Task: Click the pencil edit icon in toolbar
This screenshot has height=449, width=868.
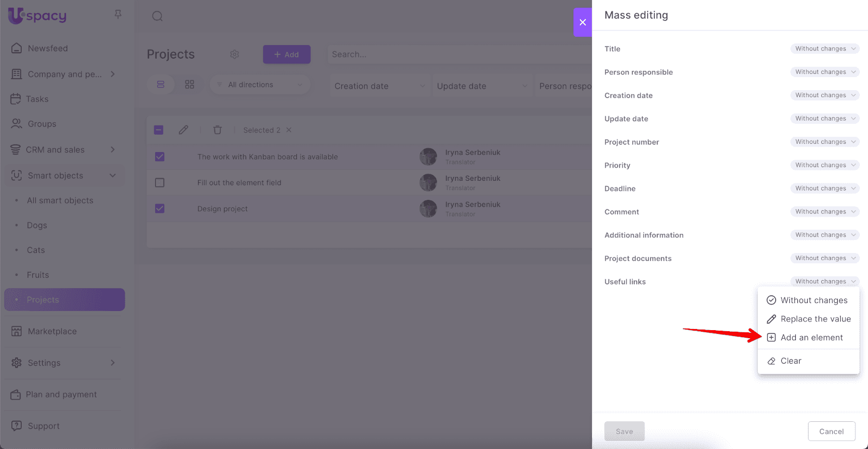Action: point(183,130)
